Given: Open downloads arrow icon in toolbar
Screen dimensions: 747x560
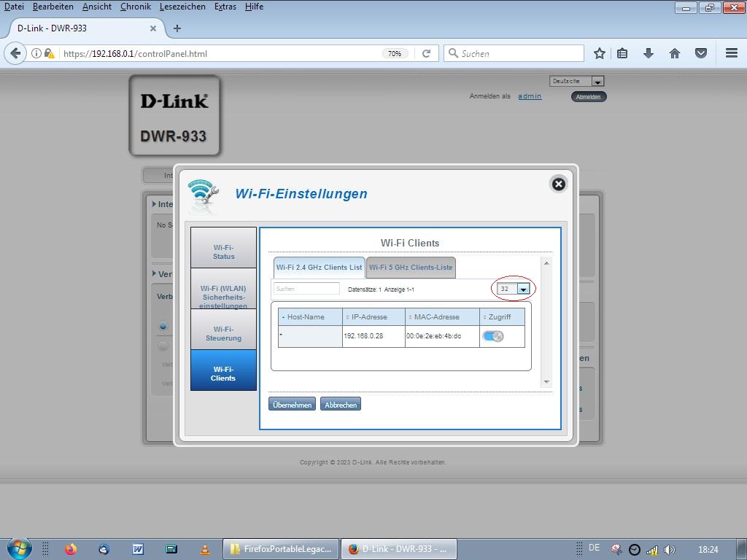Looking at the screenshot, I should coord(649,53).
